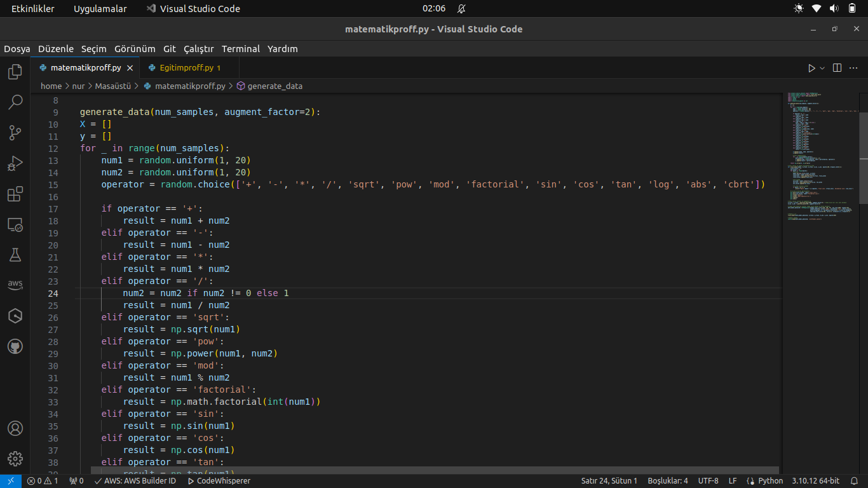
Task: Click the Masaüstü breadcrumb segment
Action: [113, 86]
